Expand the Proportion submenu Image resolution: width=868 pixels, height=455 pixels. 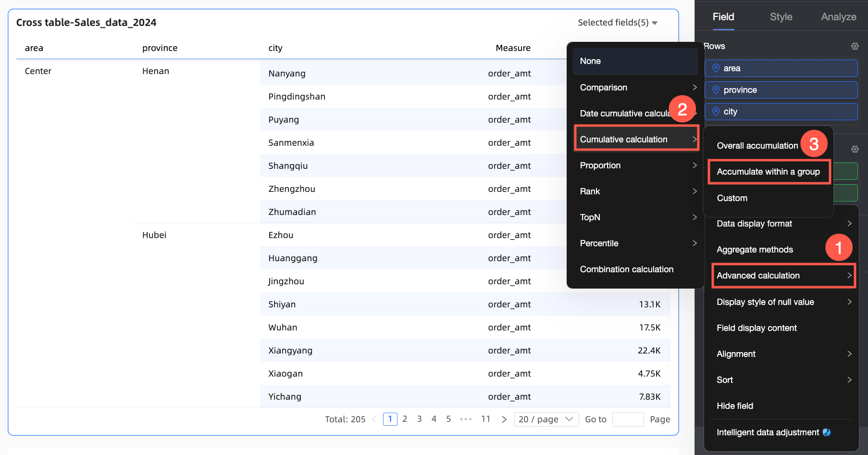694,165
